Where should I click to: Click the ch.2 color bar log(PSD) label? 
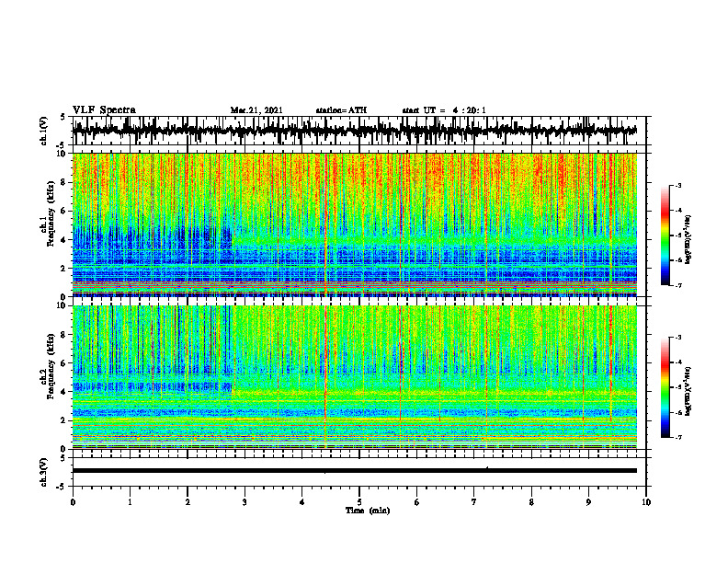[x=688, y=392]
